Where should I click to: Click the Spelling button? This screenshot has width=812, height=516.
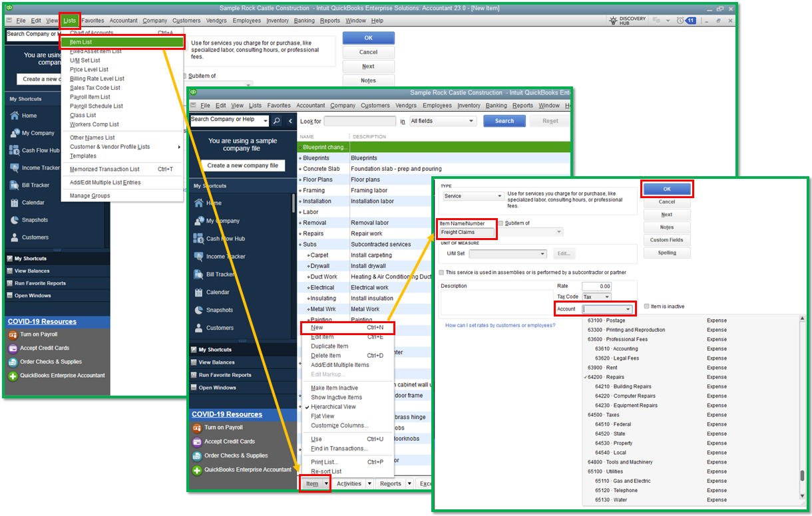tap(667, 253)
